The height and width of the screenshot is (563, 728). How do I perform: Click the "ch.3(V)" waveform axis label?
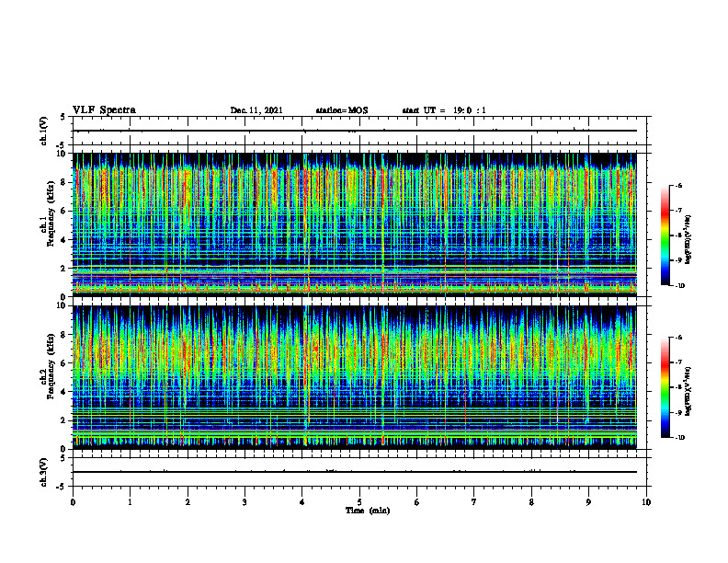[43, 472]
